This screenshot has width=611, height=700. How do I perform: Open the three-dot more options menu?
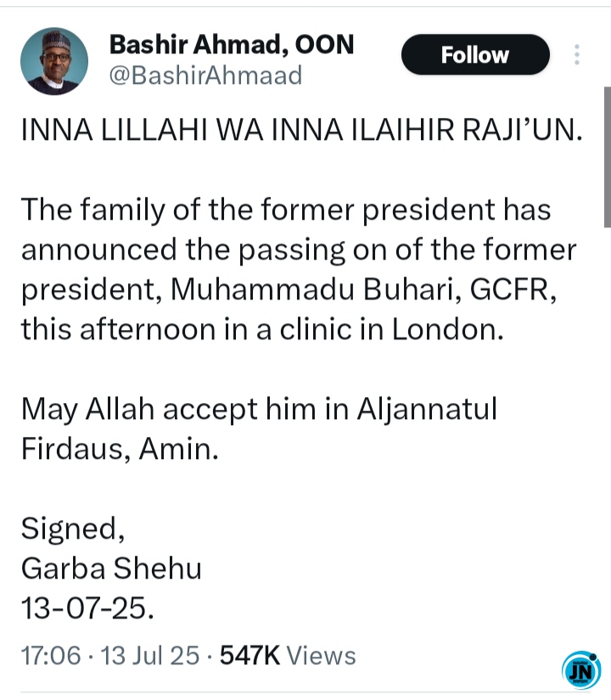click(577, 54)
